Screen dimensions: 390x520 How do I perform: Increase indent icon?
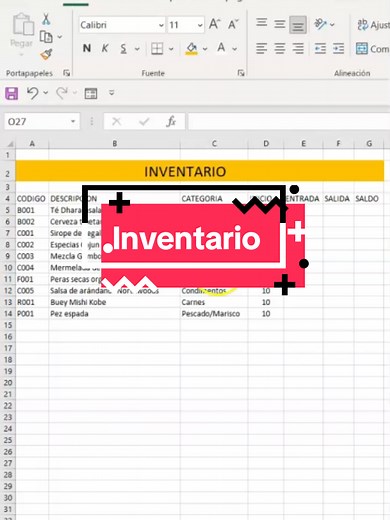[x=338, y=49]
